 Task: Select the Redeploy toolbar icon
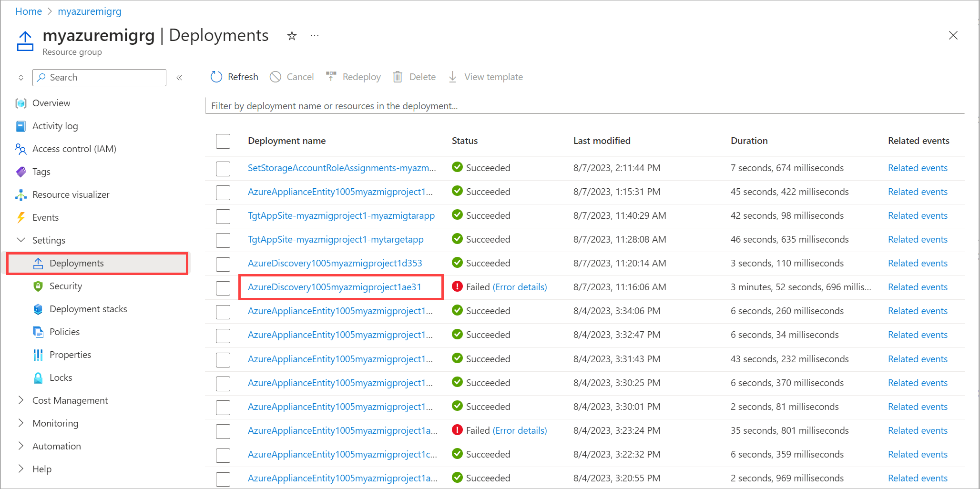point(331,76)
